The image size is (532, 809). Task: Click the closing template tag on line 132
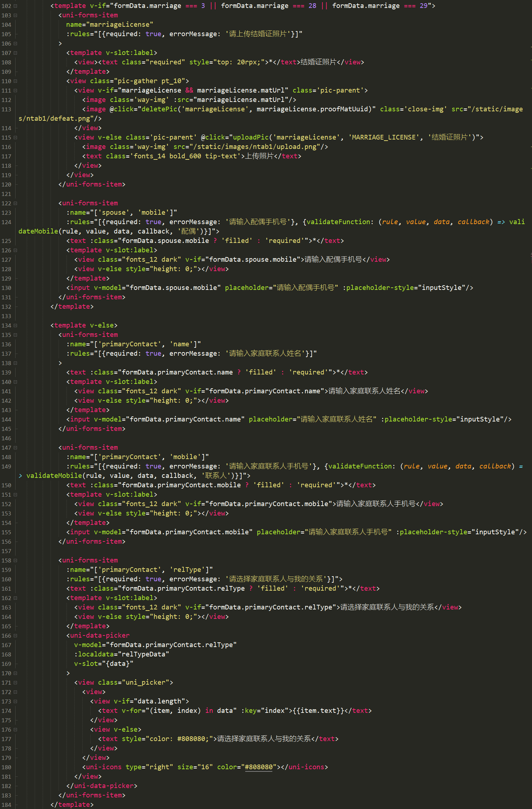click(x=72, y=307)
